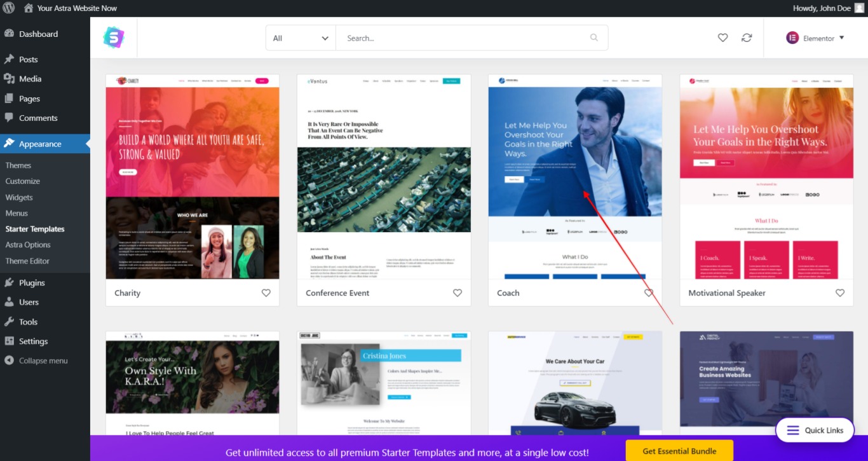This screenshot has height=461, width=868.
Task: Open the Coach template preview
Action: pyautogui.click(x=575, y=177)
